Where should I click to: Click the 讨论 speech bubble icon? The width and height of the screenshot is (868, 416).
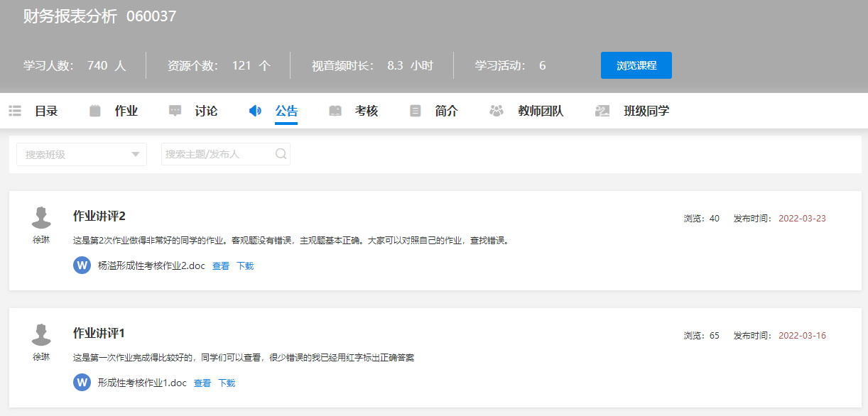click(175, 111)
